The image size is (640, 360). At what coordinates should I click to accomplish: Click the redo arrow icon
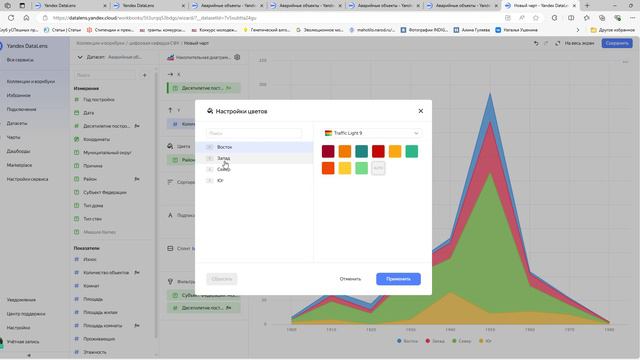(x=546, y=43)
